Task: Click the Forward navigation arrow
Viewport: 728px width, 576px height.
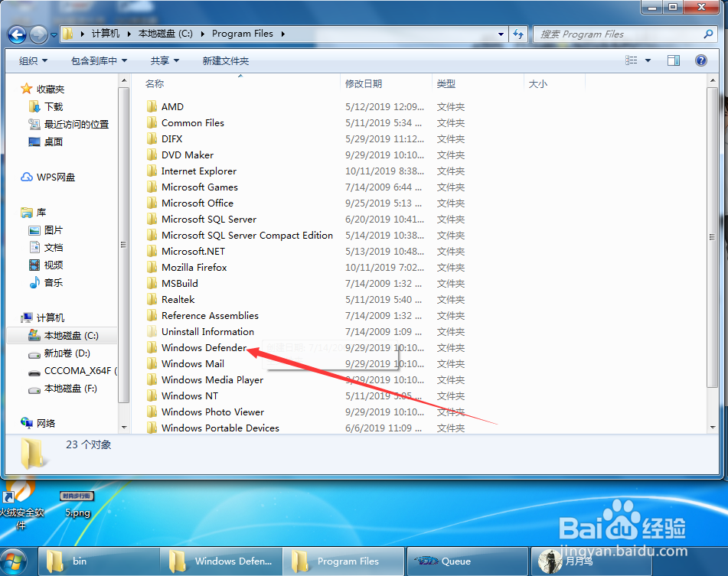Action: click(x=38, y=34)
